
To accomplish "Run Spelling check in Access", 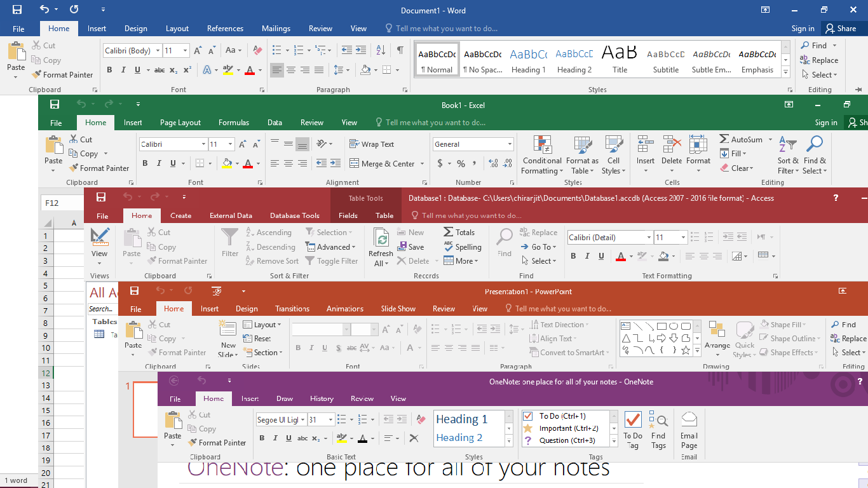I will point(463,247).
